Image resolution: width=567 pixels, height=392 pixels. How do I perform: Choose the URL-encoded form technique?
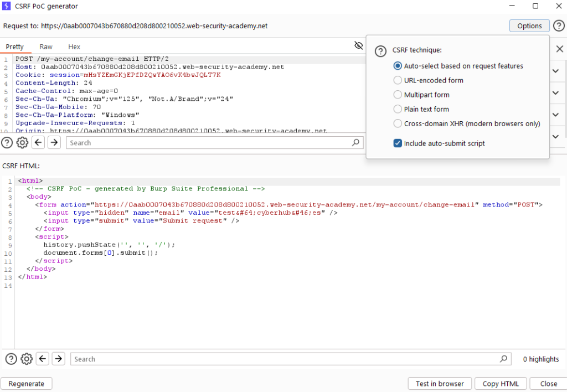pos(429,80)
